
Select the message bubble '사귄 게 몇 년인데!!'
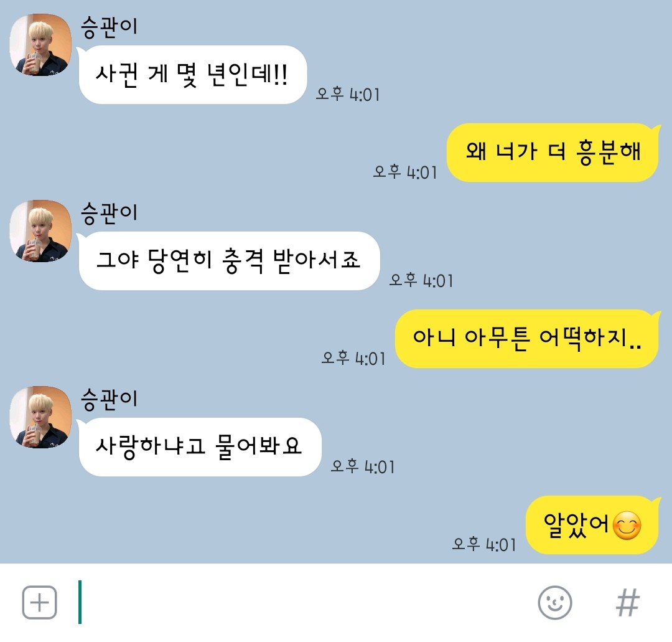point(192,75)
